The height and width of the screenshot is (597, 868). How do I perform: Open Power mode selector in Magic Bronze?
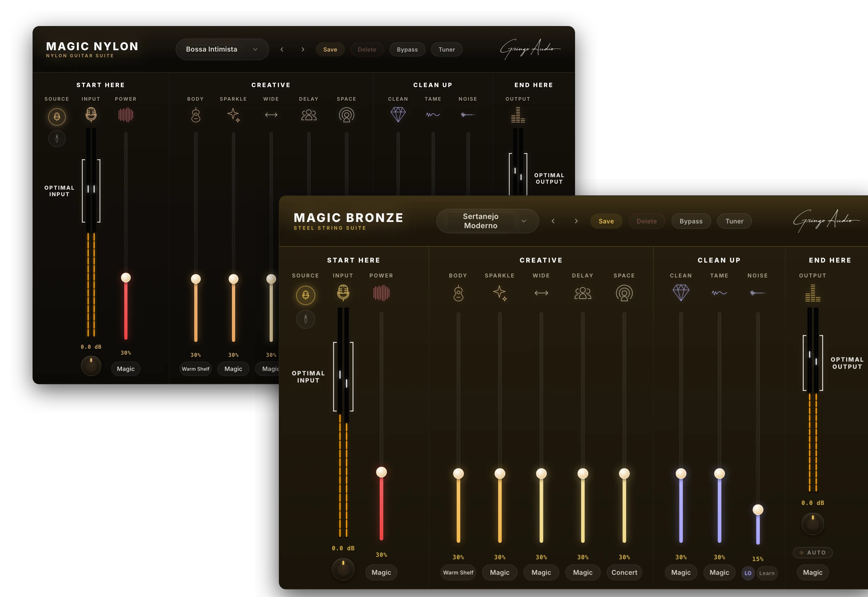click(x=381, y=572)
